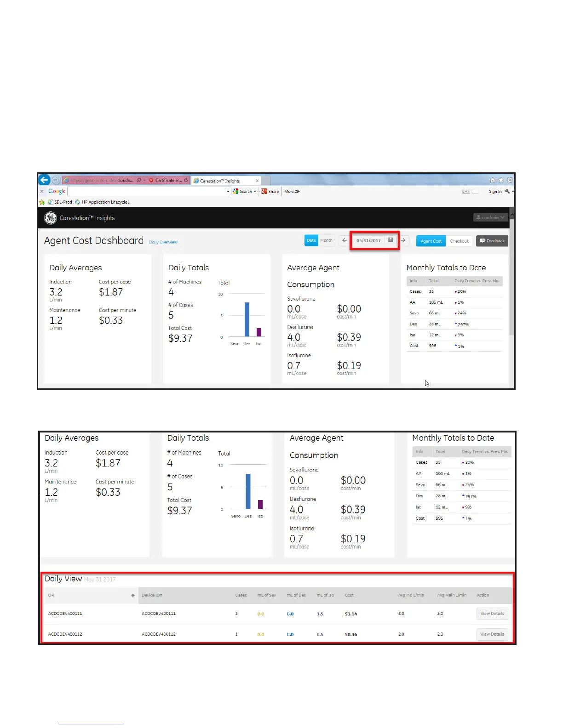This screenshot has width=563, height=728.
Task: Click the GE logo in the header
Action: (x=51, y=218)
